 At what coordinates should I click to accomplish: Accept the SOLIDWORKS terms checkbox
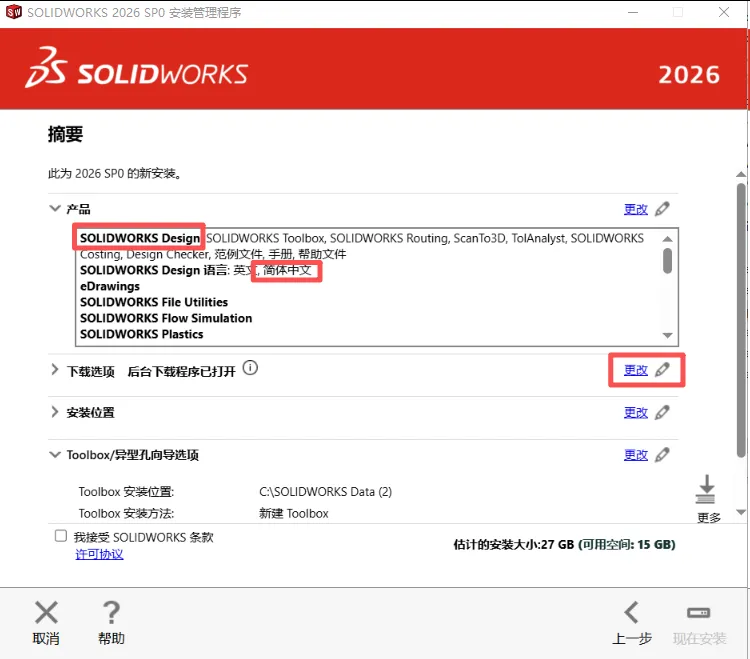click(x=61, y=536)
